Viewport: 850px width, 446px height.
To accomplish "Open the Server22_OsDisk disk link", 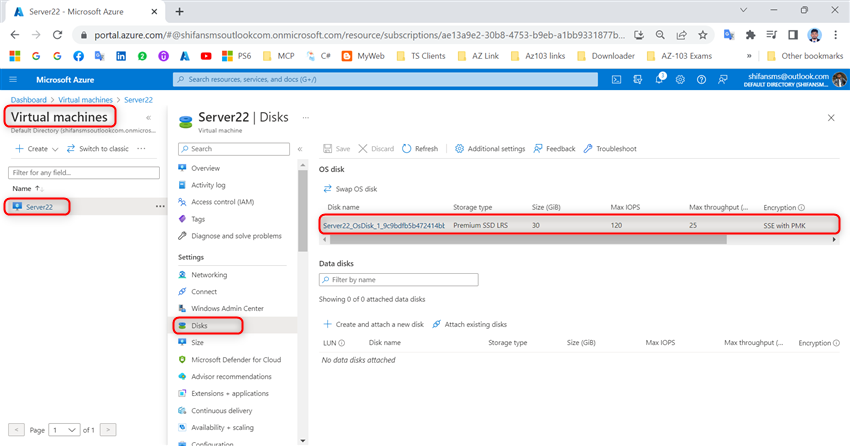I will pyautogui.click(x=383, y=225).
